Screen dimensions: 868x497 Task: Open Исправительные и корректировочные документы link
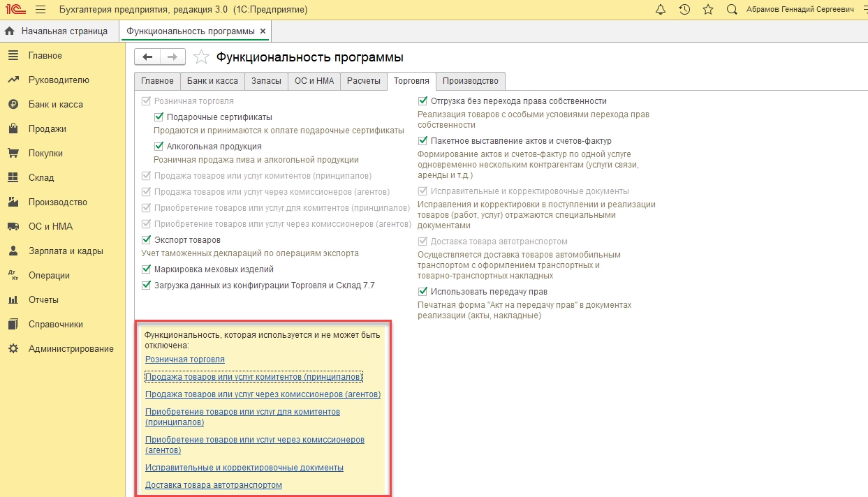point(244,468)
